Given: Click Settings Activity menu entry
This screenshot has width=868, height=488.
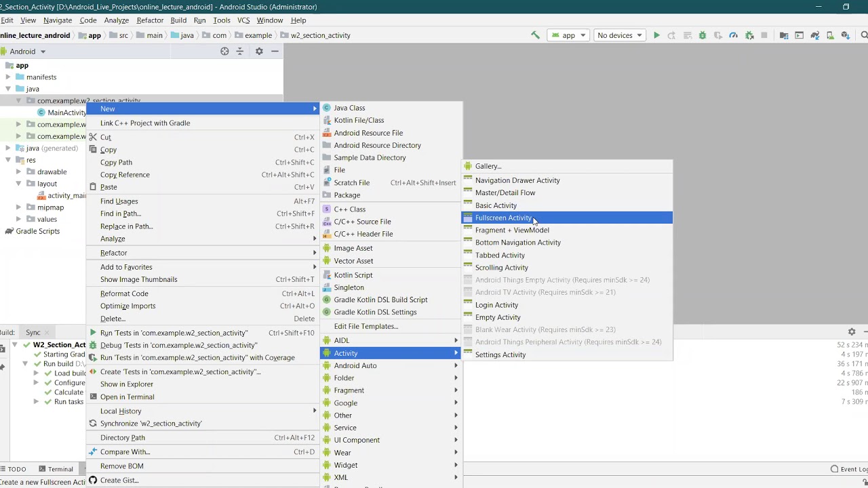Looking at the screenshot, I should coord(567,354).
